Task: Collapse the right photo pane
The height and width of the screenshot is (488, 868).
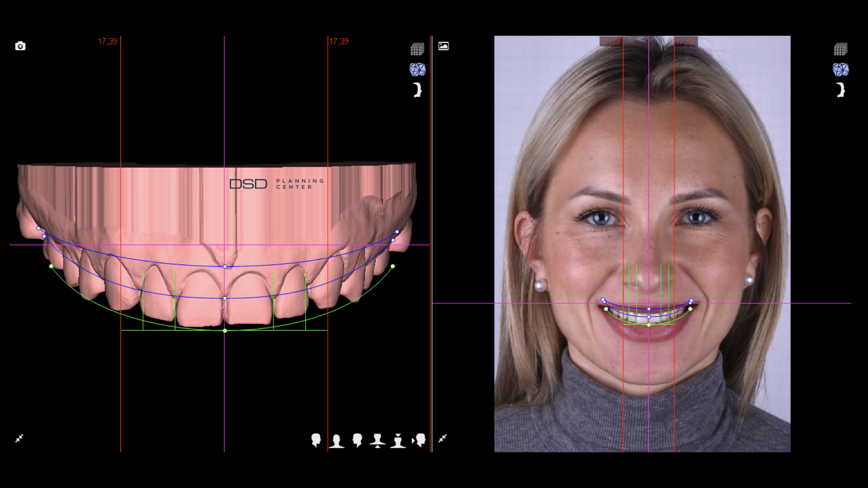Action: [443, 438]
